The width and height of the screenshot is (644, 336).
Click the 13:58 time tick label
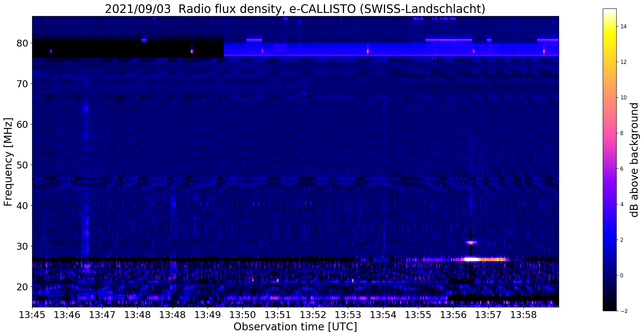[x=524, y=315]
